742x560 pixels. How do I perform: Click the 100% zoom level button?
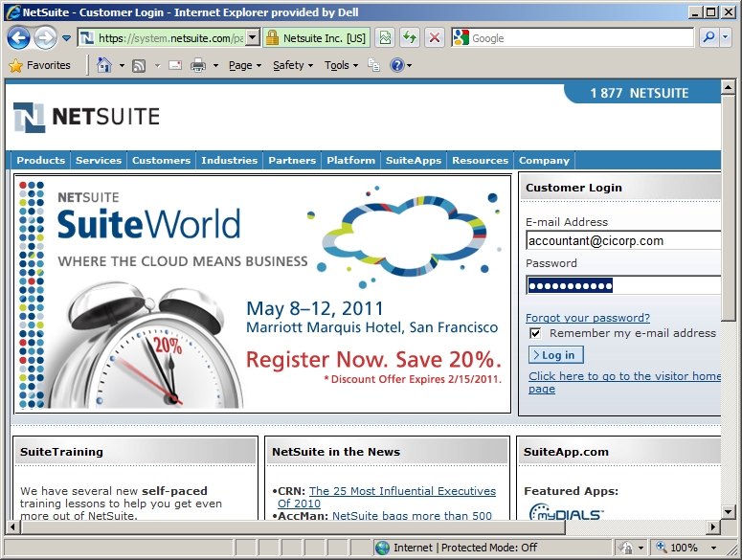(x=677, y=548)
